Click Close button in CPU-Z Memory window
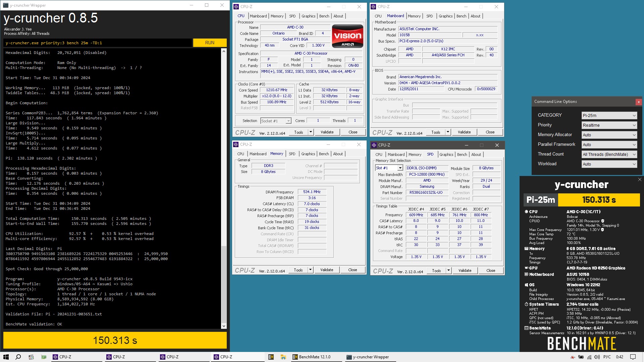The image size is (644, 362). point(353,270)
